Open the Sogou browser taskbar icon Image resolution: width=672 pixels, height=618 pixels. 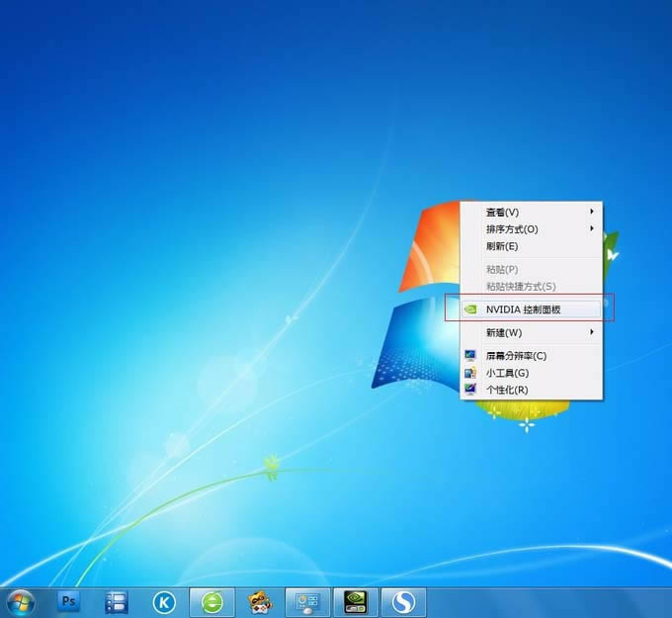pyautogui.click(x=404, y=603)
